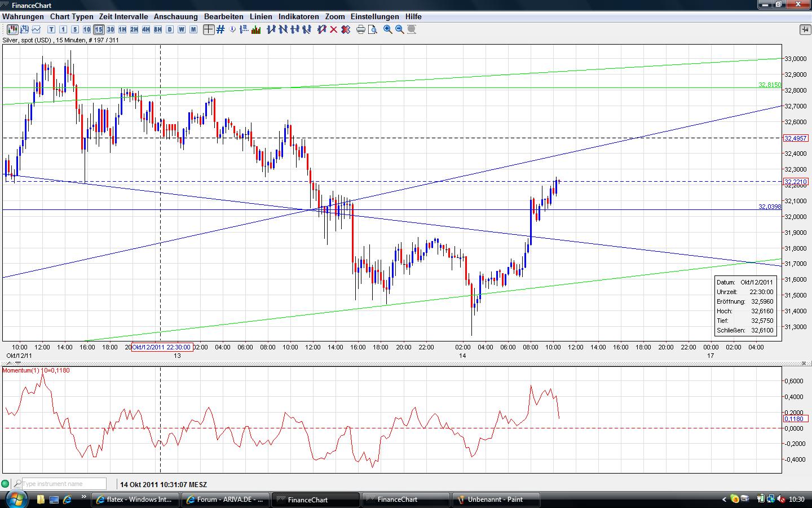Switch to the second FinanceChart taskbar button
Image resolution: width=812 pixels, height=508 pixels.
pyautogui.click(x=406, y=500)
